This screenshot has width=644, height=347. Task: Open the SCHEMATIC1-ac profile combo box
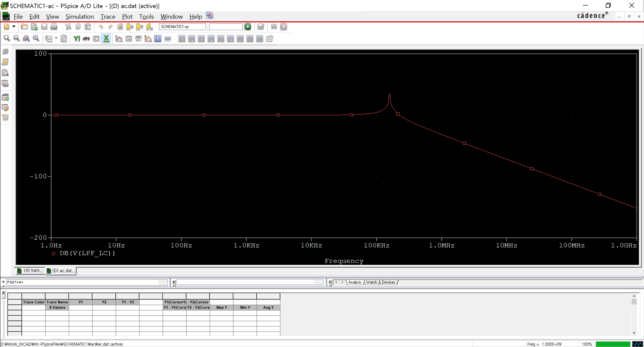[182, 27]
